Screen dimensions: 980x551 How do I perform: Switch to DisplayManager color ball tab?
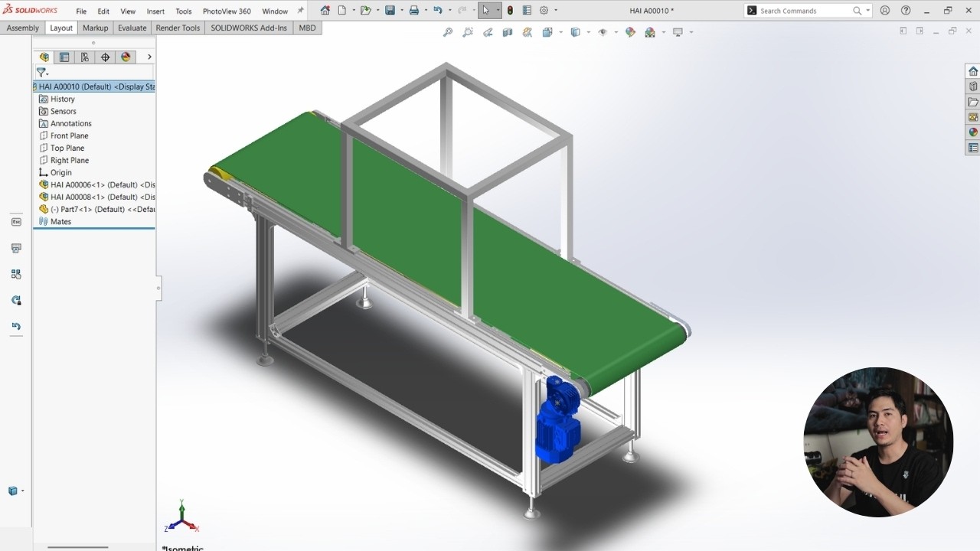click(x=126, y=57)
